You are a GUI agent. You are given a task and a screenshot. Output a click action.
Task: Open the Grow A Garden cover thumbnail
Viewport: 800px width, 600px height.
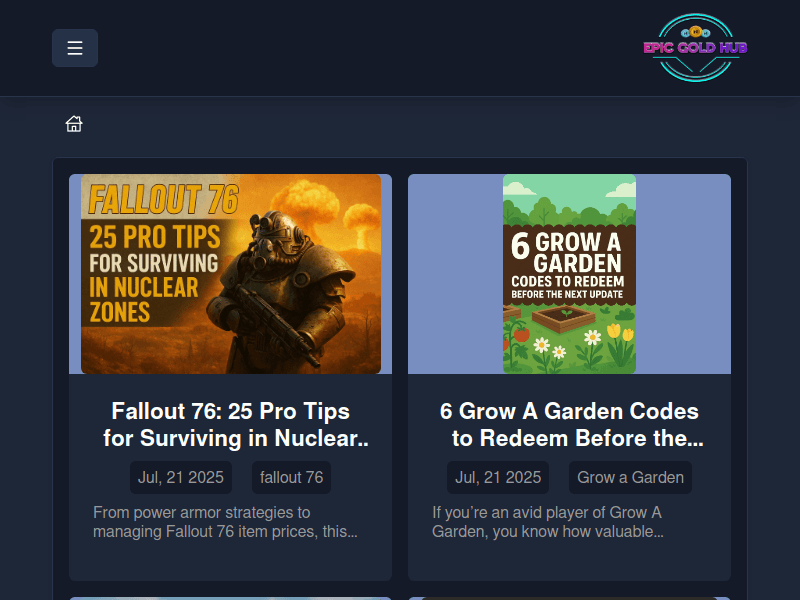[x=569, y=274]
